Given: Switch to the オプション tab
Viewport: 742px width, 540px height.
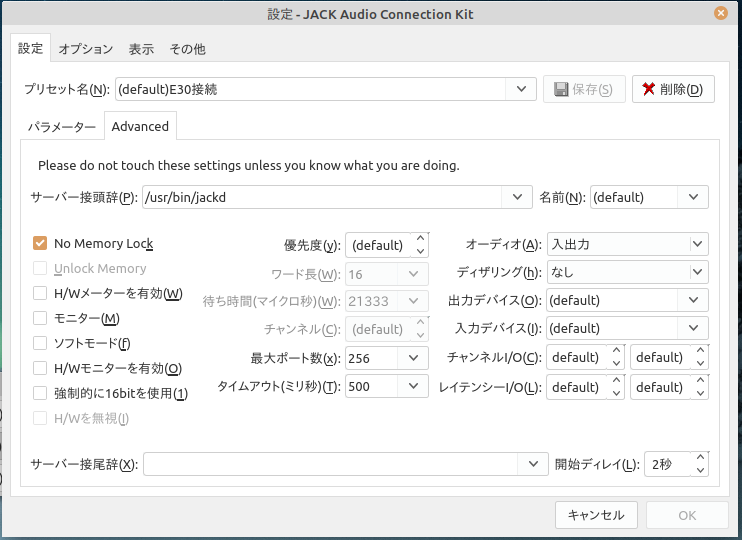Looking at the screenshot, I should tap(86, 49).
